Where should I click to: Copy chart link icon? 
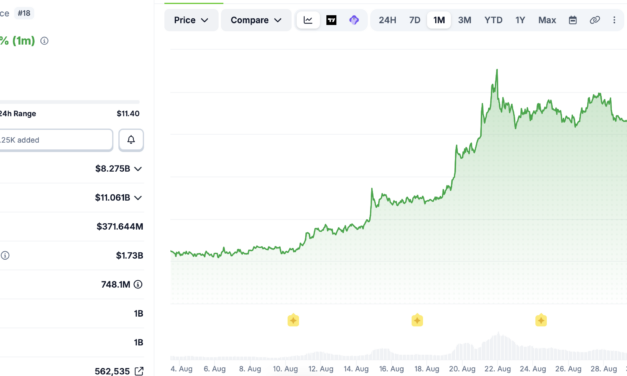coord(595,20)
